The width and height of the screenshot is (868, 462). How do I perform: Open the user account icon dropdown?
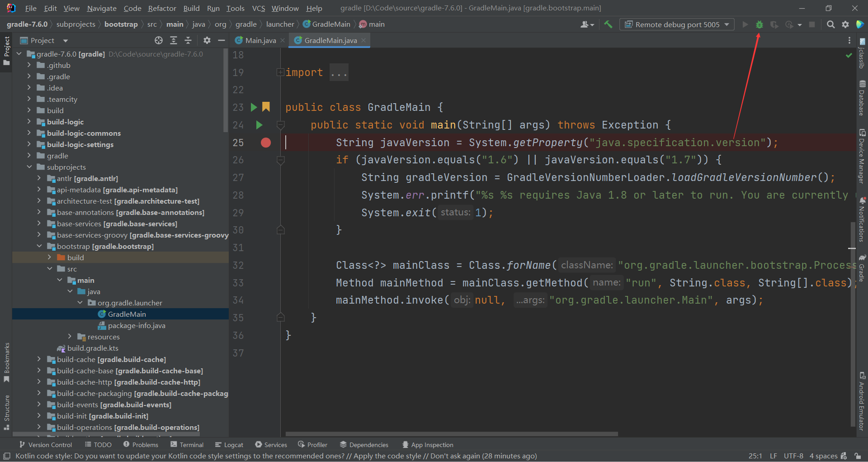[587, 24]
